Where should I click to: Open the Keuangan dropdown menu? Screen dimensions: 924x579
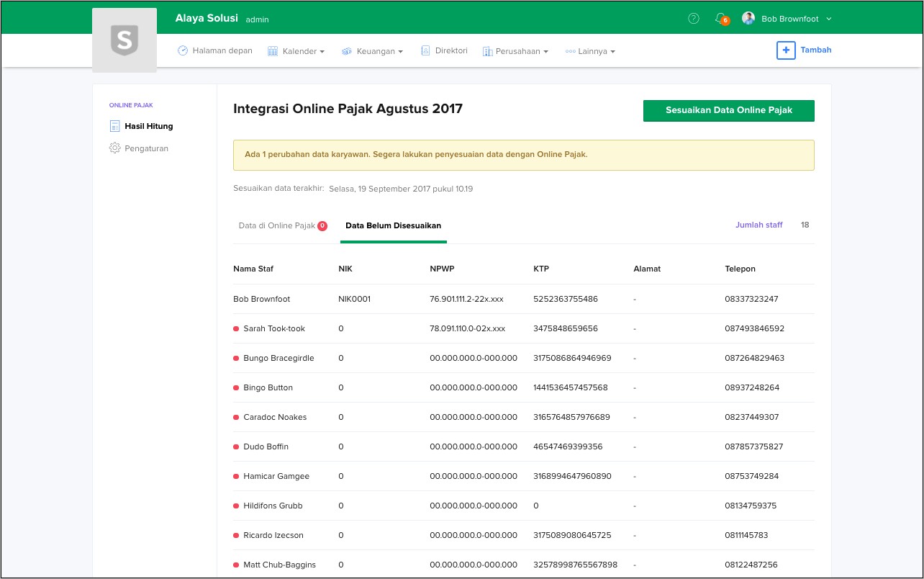(380, 51)
